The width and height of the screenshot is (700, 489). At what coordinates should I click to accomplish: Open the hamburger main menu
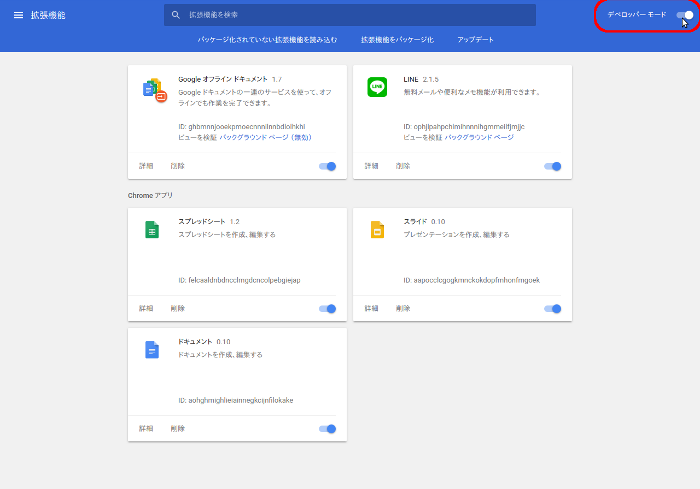click(x=18, y=15)
